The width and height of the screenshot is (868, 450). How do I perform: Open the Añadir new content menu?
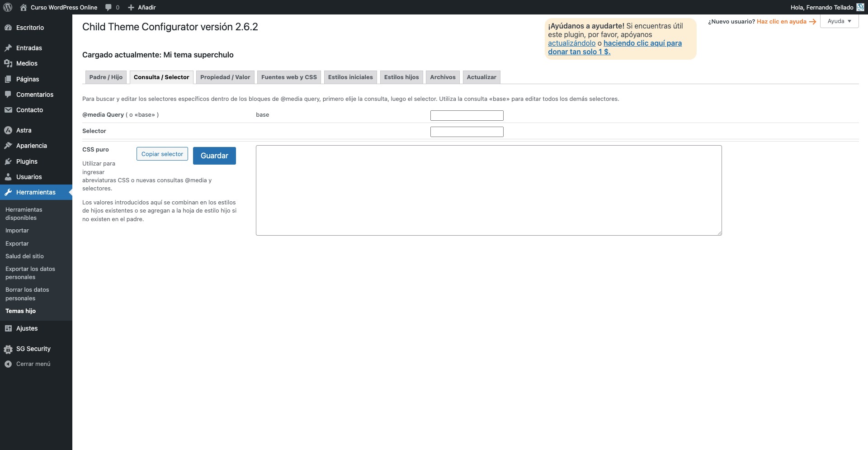coord(142,7)
